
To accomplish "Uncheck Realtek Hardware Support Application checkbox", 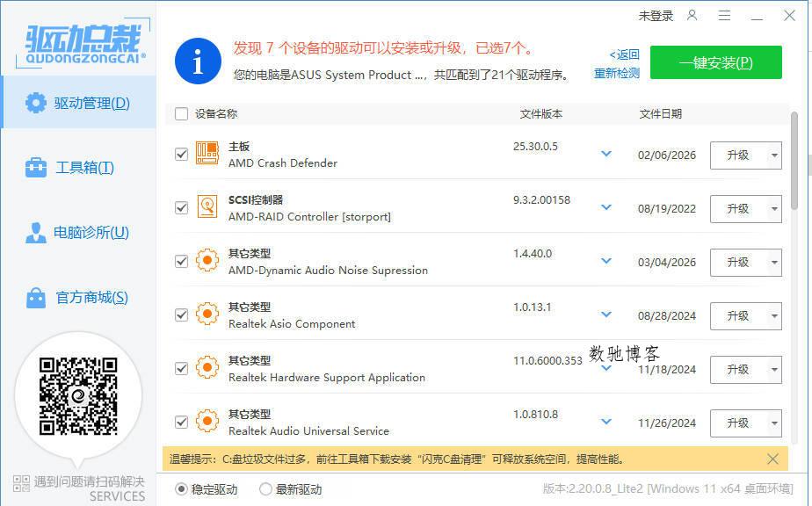I will (181, 369).
